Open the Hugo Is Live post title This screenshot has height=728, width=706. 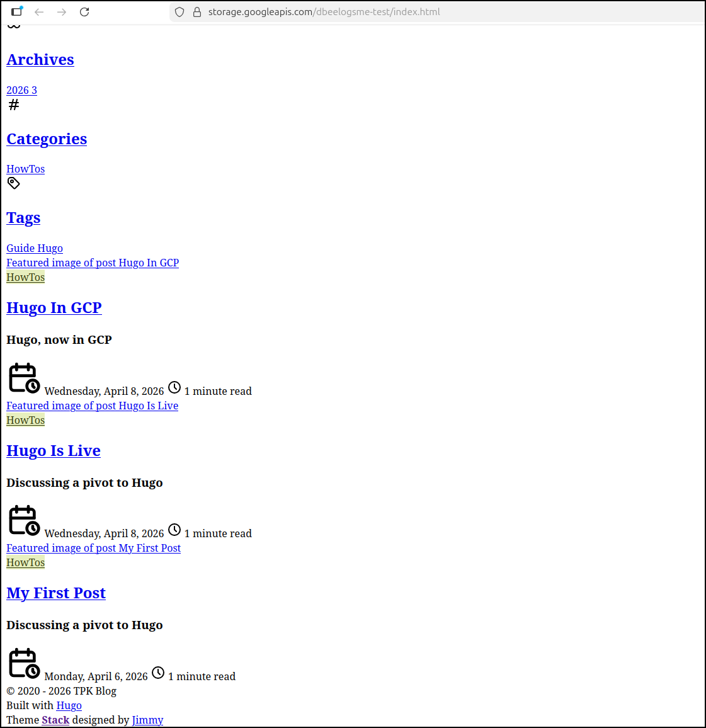point(53,451)
